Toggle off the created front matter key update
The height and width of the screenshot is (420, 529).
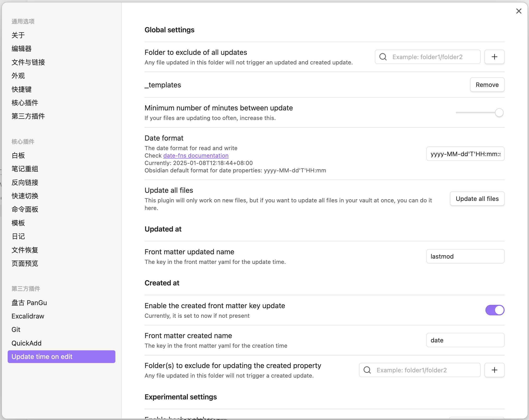(494, 310)
